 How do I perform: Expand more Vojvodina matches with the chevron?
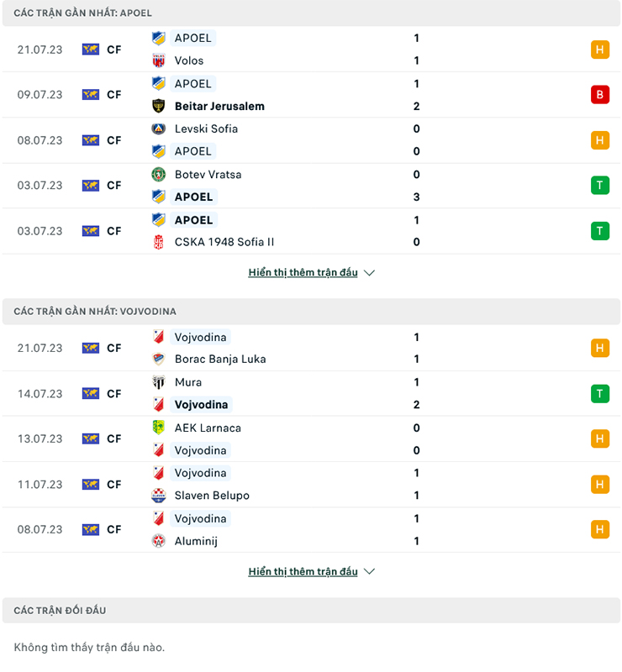pyautogui.click(x=369, y=572)
